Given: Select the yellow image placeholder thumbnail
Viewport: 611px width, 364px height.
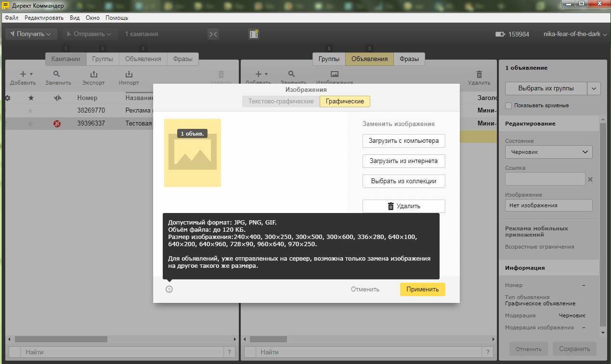Looking at the screenshot, I should (193, 152).
